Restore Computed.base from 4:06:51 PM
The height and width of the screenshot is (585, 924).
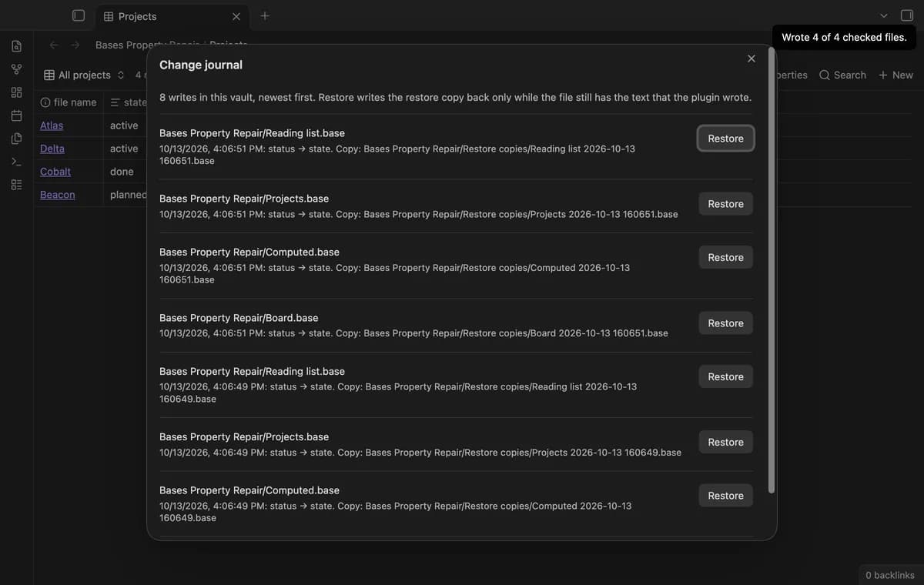pyautogui.click(x=725, y=257)
